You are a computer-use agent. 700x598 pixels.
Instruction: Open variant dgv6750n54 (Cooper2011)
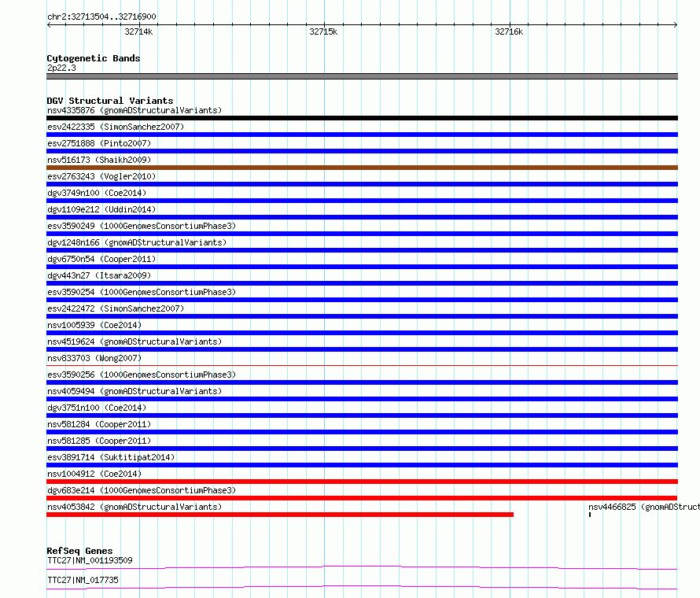[101, 259]
